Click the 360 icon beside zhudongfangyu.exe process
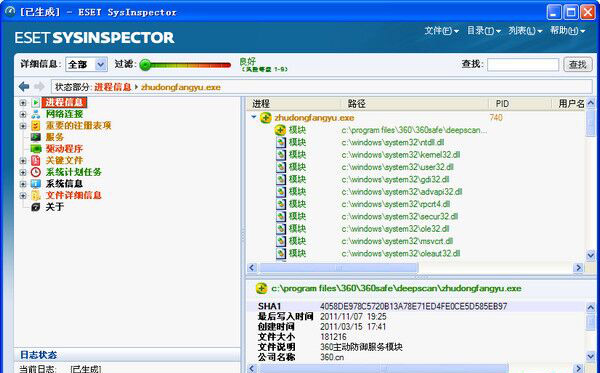 point(266,118)
